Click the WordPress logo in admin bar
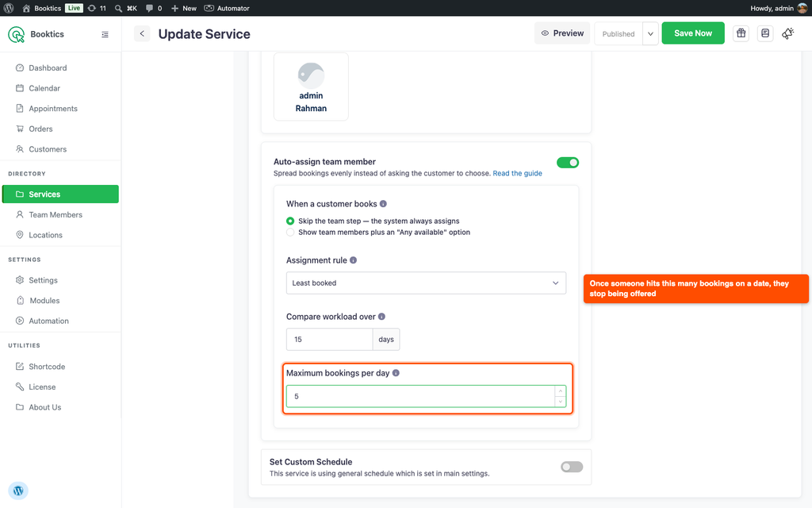This screenshot has height=508, width=812. (x=8, y=8)
